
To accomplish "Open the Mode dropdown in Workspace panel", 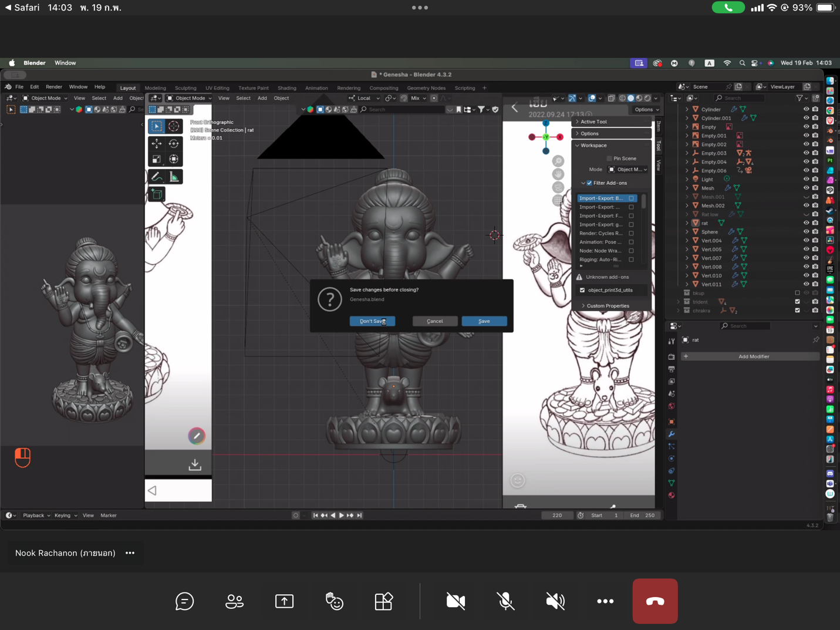I will 628,170.
